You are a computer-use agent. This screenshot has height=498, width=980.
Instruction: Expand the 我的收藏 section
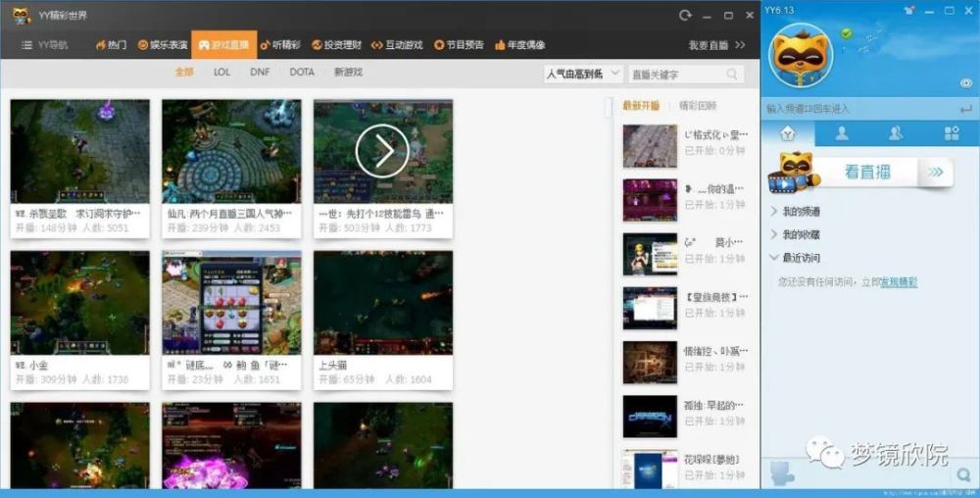796,234
